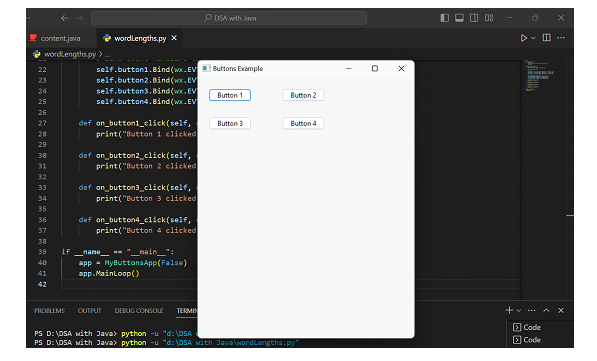597x361 pixels.
Task: Click Button 1 in Buttons Example
Action: 230,95
